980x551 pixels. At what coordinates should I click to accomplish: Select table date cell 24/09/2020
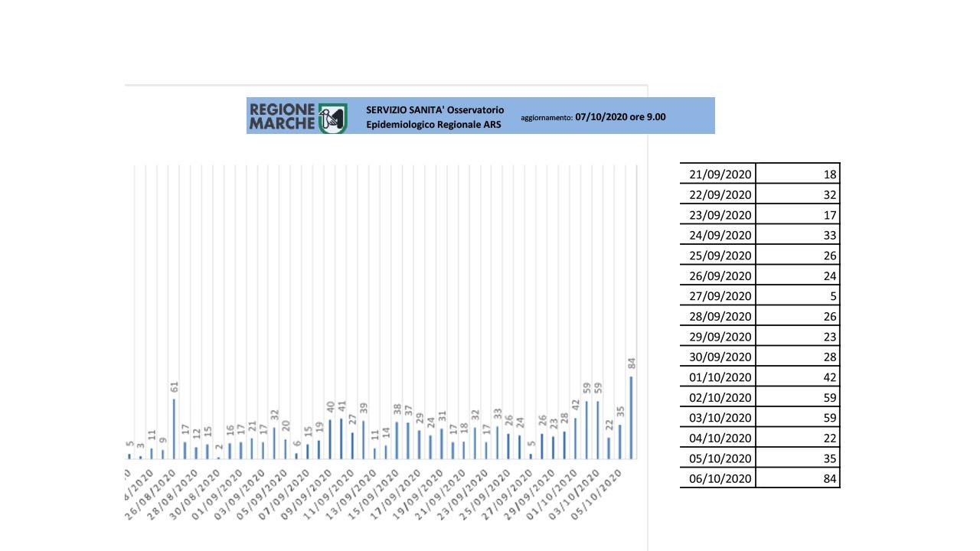[x=718, y=235]
